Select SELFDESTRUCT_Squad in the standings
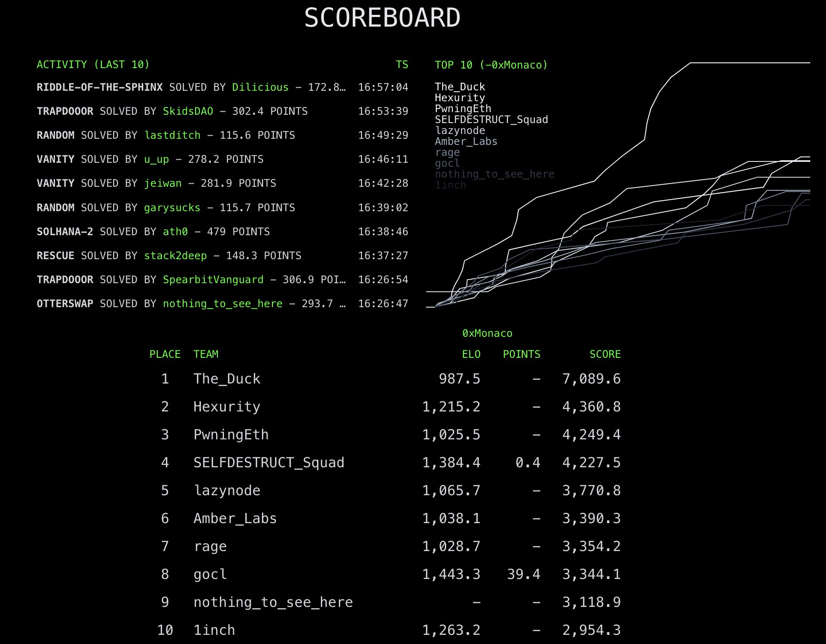 [x=269, y=462]
